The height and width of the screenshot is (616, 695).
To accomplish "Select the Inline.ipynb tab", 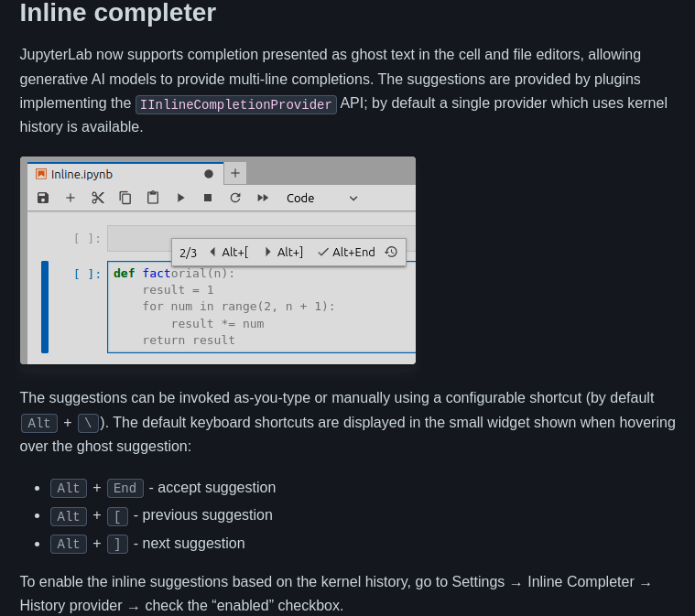I will click(x=125, y=174).
